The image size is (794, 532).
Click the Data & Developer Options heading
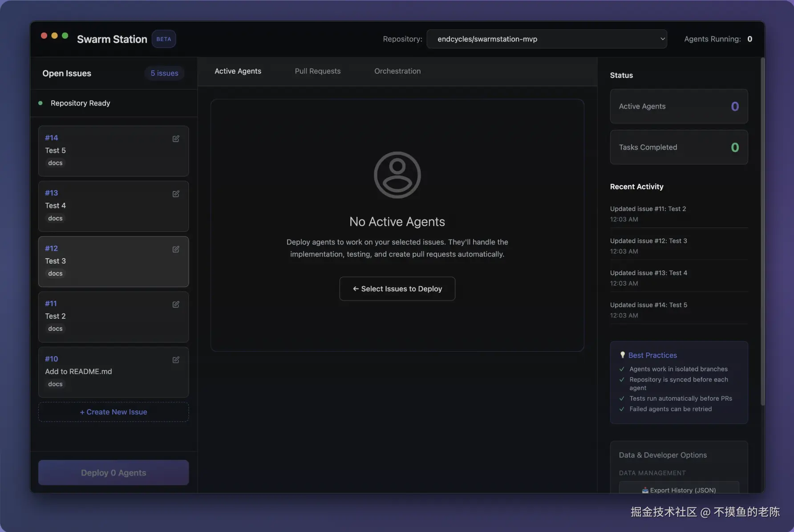click(663, 455)
